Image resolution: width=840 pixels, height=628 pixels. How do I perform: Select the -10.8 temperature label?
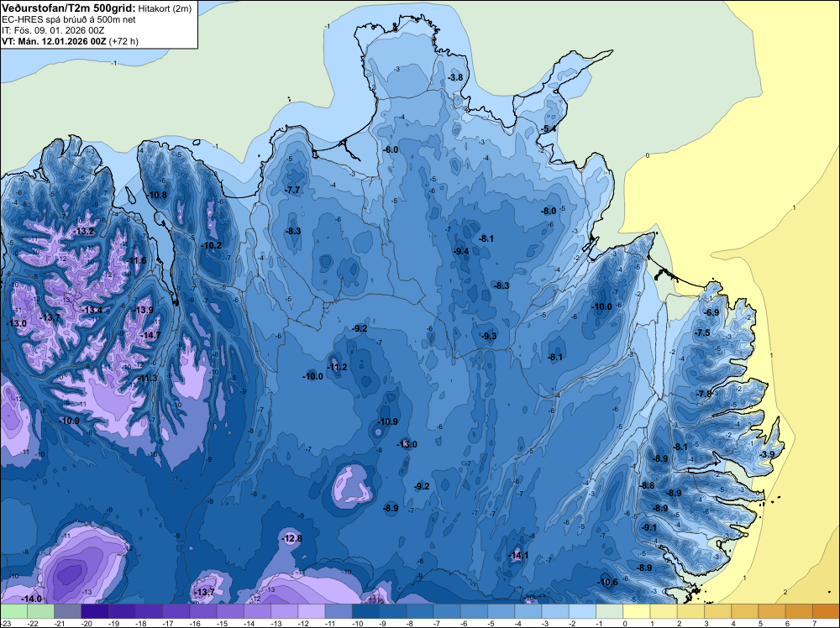pyautogui.click(x=157, y=196)
